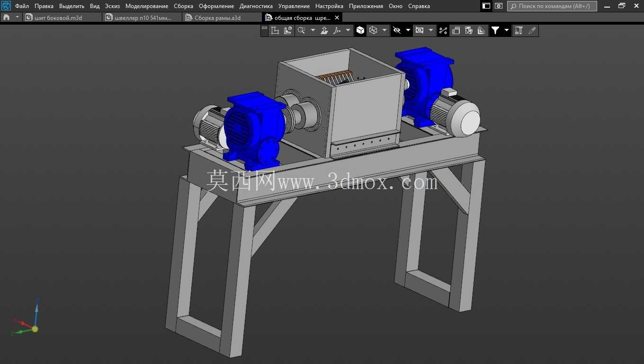This screenshot has width=644, height=364.
Task: Switch to швеллер п10 541мм tab
Action: [142, 18]
